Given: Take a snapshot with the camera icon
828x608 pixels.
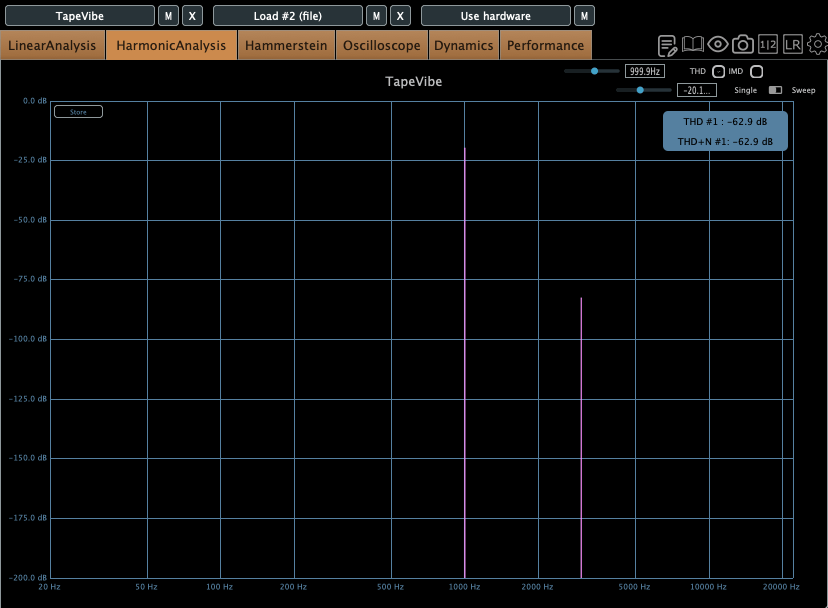Looking at the screenshot, I should [743, 45].
